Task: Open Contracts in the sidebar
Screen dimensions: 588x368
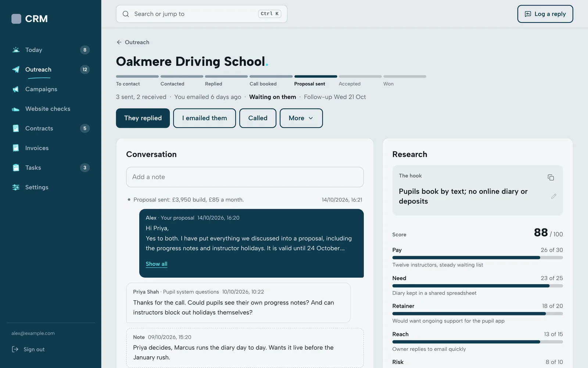Action: pyautogui.click(x=51, y=128)
